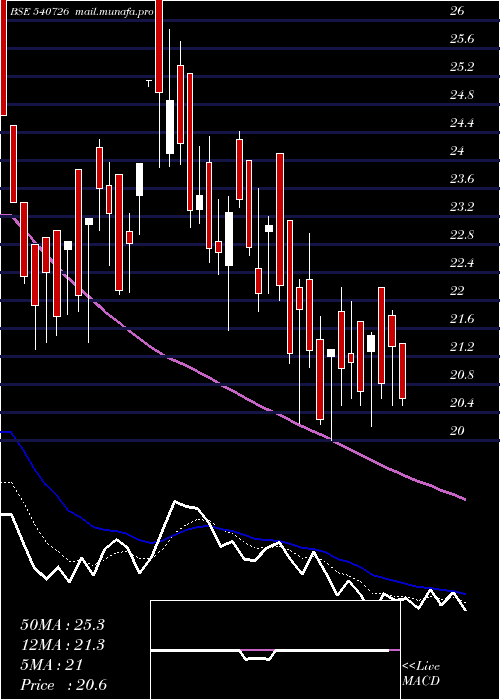This screenshot has width=500, height=700.
Task: Click the 50MA : 25.3 readout
Action: click(62, 625)
